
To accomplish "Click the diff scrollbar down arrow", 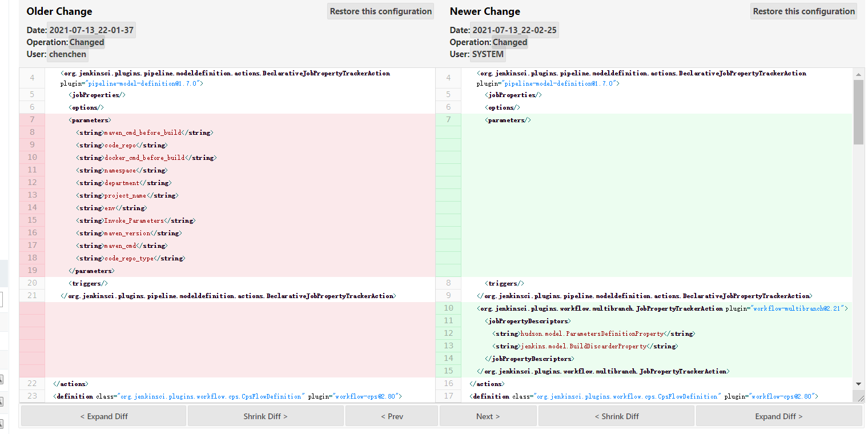I will (x=858, y=384).
